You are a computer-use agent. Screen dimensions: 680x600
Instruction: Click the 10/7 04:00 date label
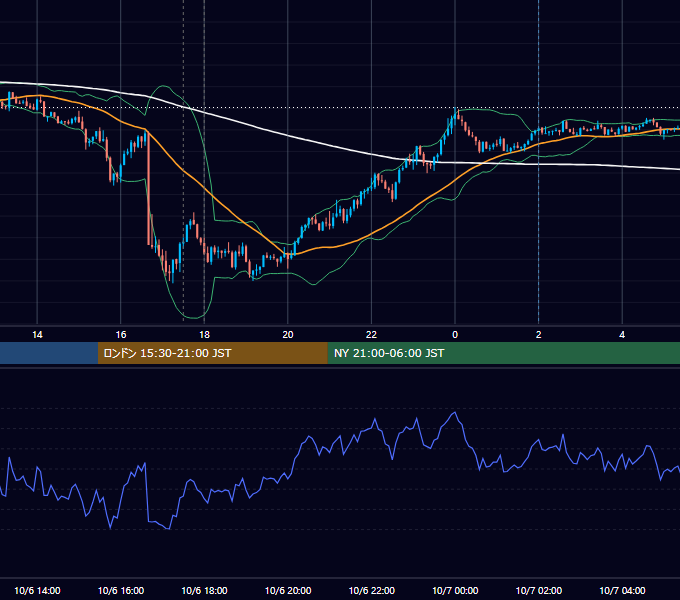coord(622,590)
